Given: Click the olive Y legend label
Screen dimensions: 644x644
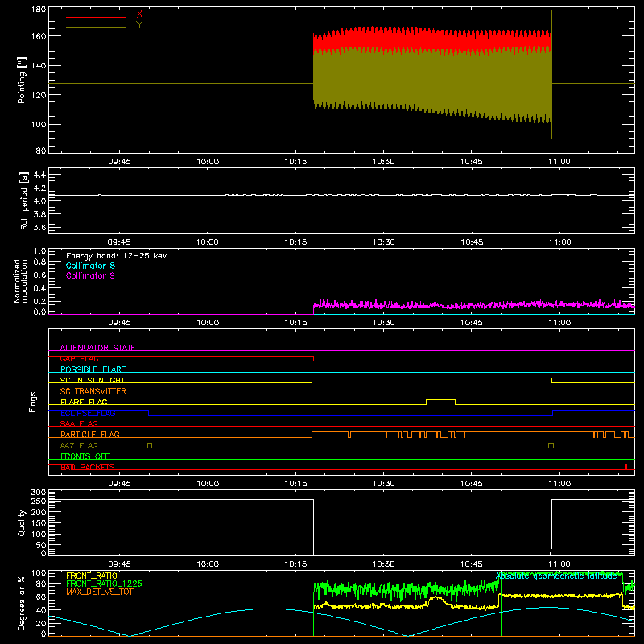Looking at the screenshot, I should (139, 25).
